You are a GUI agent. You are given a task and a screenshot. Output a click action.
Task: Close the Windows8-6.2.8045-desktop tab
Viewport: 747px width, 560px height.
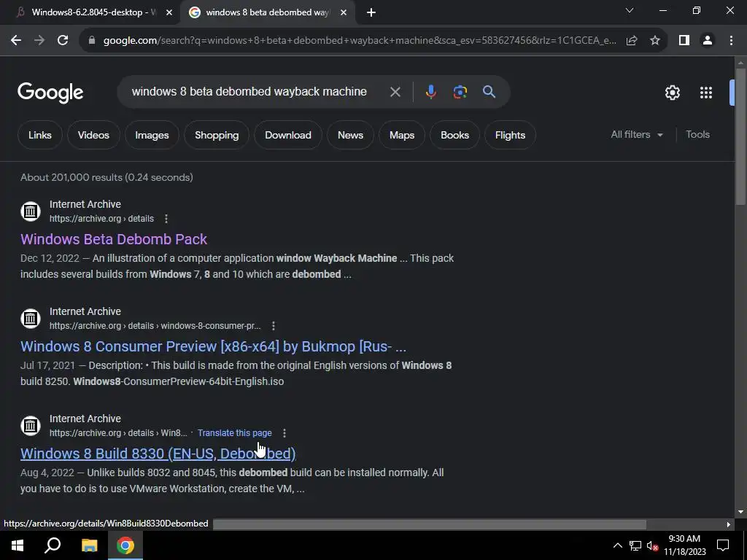(x=169, y=12)
